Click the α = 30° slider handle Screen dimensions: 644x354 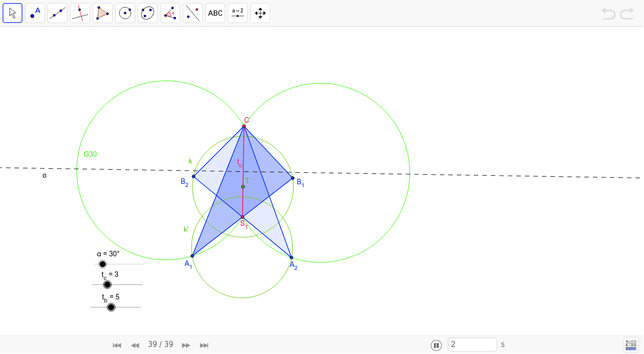[103, 264]
